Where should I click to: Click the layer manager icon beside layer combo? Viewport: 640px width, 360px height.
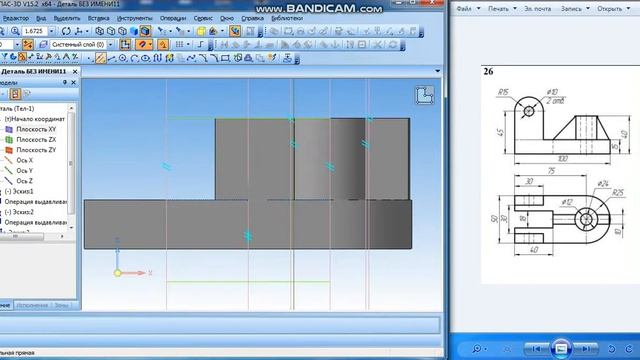(x=43, y=44)
